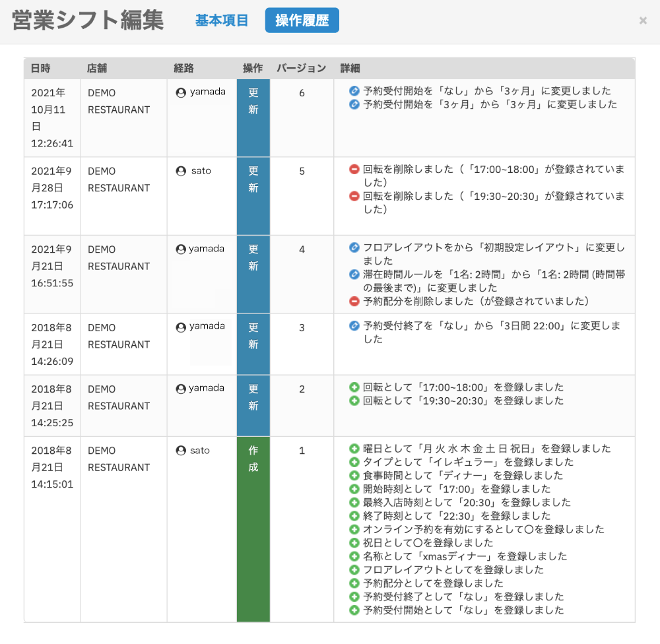
Task: Click version number 2
Action: point(302,389)
